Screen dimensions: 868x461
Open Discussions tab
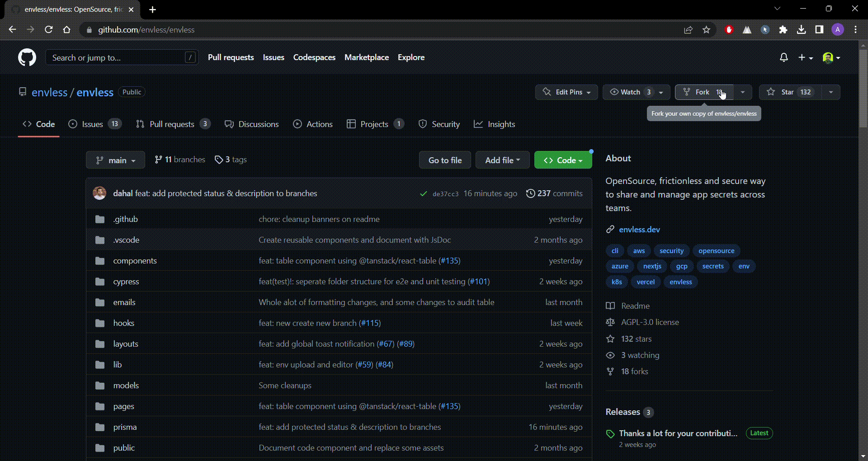click(x=252, y=124)
